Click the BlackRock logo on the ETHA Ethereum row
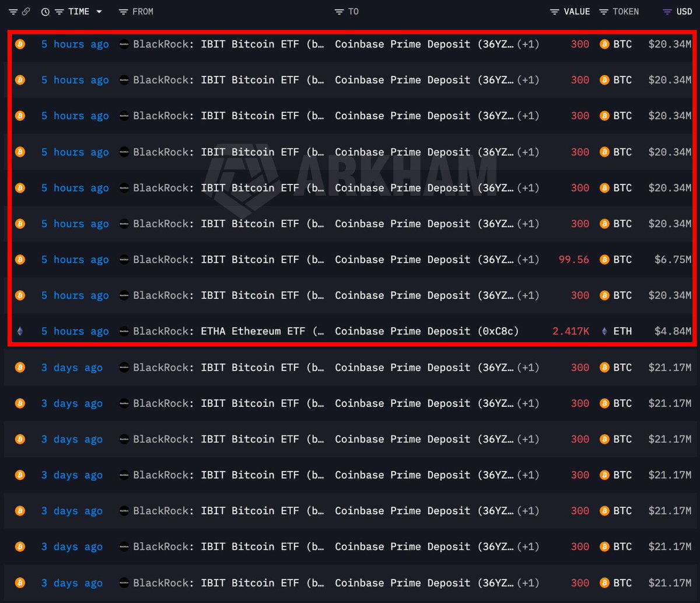The image size is (700, 603). click(x=124, y=331)
